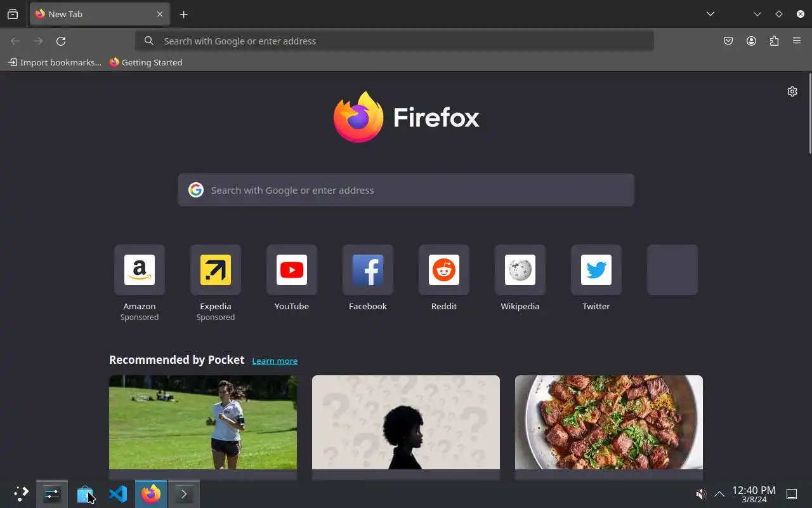Open the Save to Pocket icon
Image resolution: width=812 pixels, height=508 pixels.
tap(728, 41)
